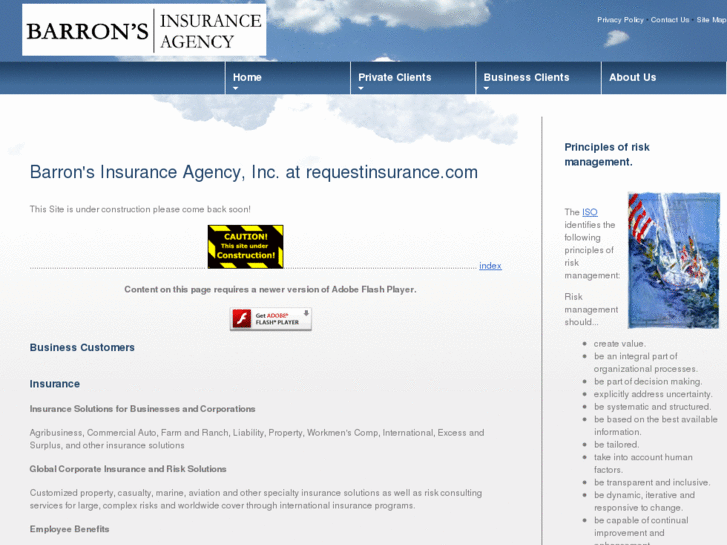Expand the Private Clients dropdown arrow
This screenshot has width=727, height=545.
point(361,88)
